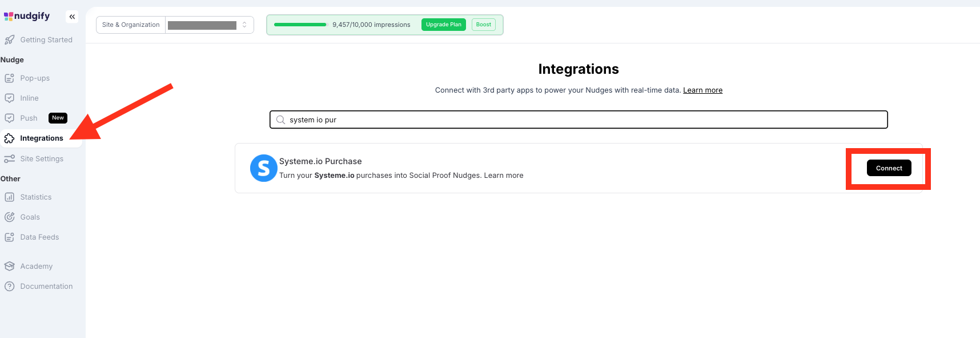Click the 9,457/10,000 impressions text
Image resolution: width=980 pixels, height=338 pixels.
[x=371, y=25]
